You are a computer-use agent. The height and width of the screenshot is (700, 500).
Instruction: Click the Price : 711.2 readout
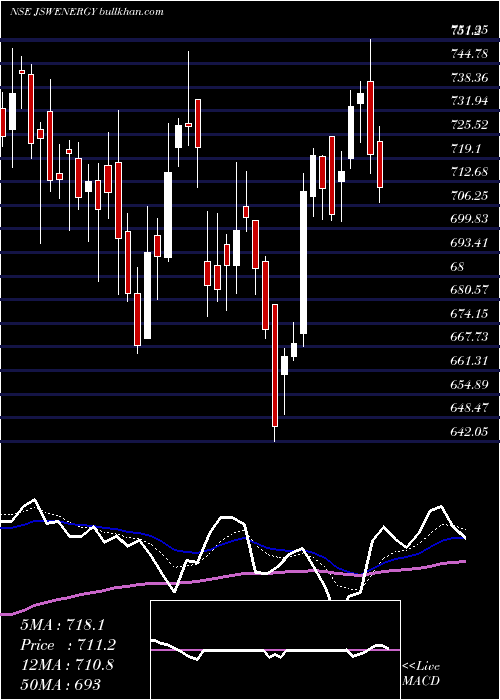[68, 645]
